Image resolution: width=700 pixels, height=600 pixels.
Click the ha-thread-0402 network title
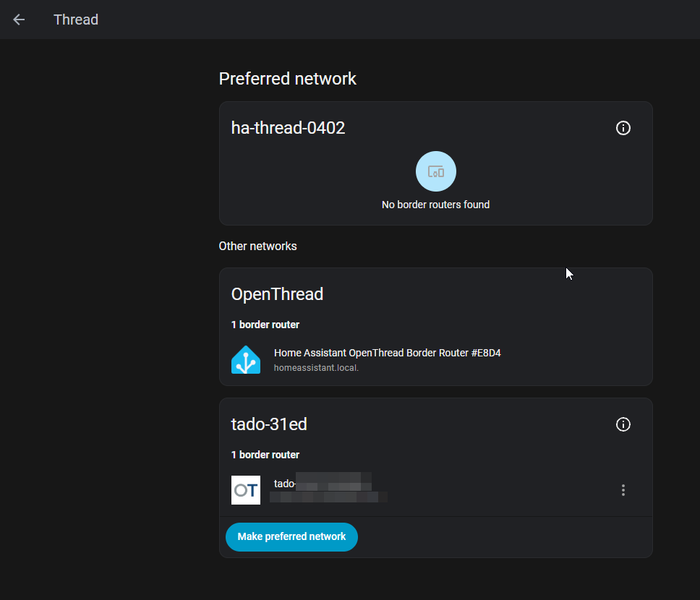288,128
